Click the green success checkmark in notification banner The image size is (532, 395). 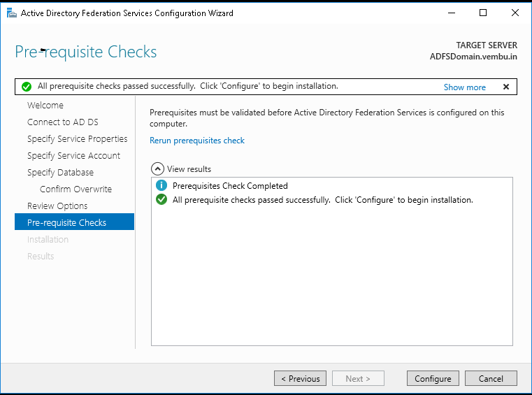[27, 87]
